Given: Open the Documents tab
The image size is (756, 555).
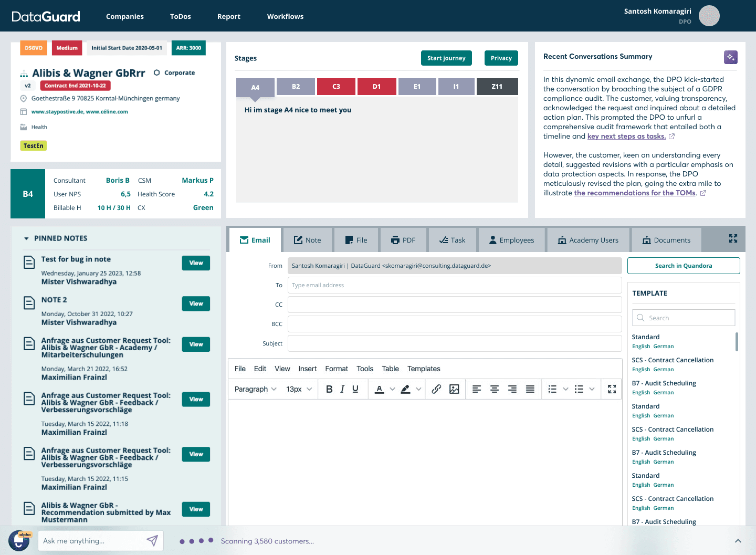Looking at the screenshot, I should click(666, 240).
